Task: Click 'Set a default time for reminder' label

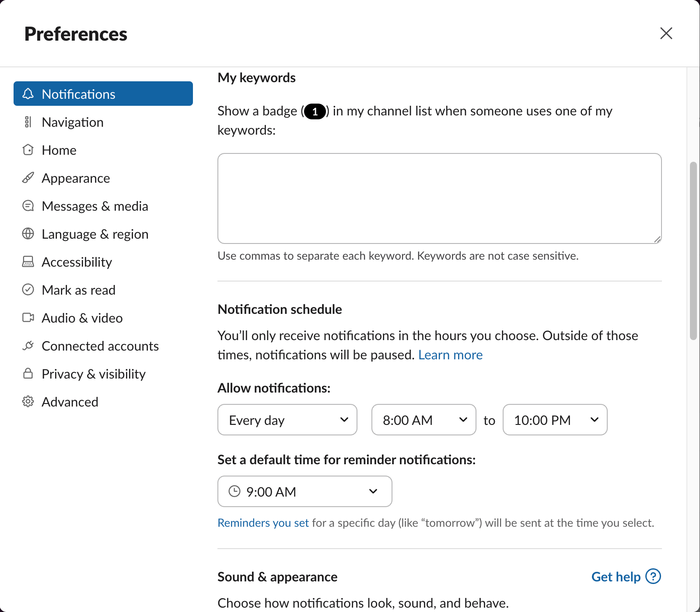Action: pyautogui.click(x=346, y=459)
